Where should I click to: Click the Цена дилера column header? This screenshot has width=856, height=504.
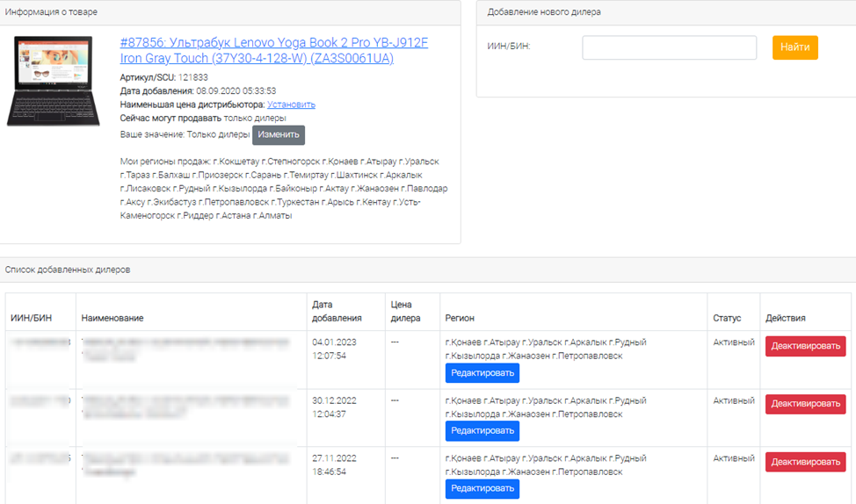[405, 312]
